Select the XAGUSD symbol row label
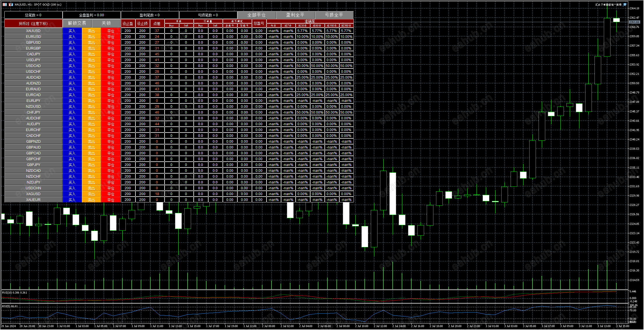 pyautogui.click(x=33, y=194)
